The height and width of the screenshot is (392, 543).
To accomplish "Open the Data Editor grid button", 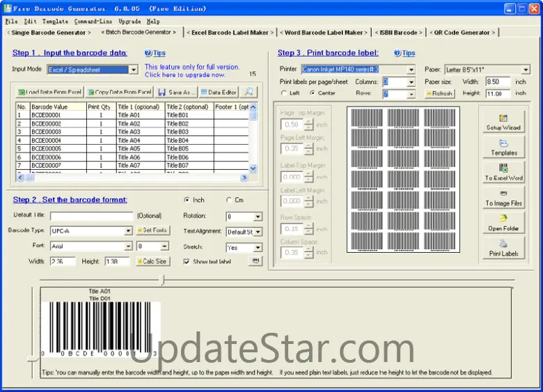I will pos(218,92).
